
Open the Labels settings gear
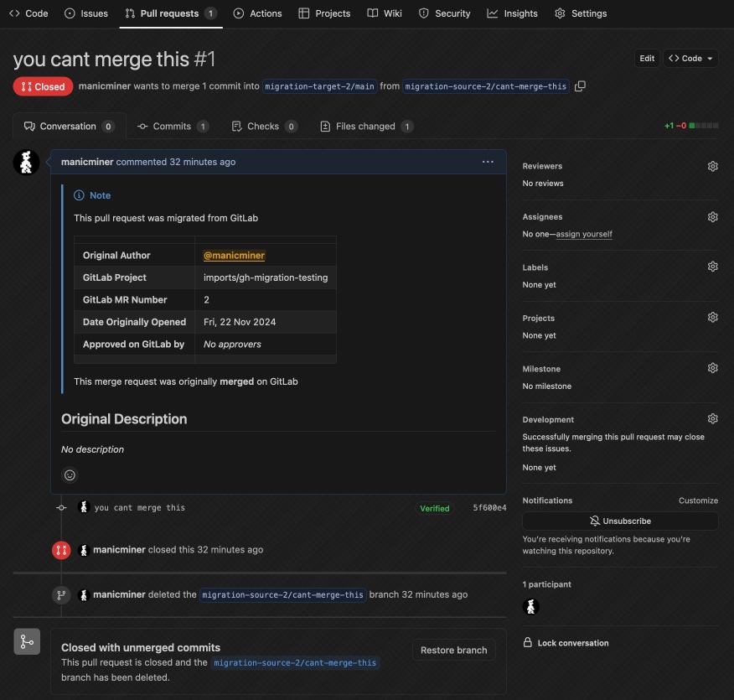712,267
